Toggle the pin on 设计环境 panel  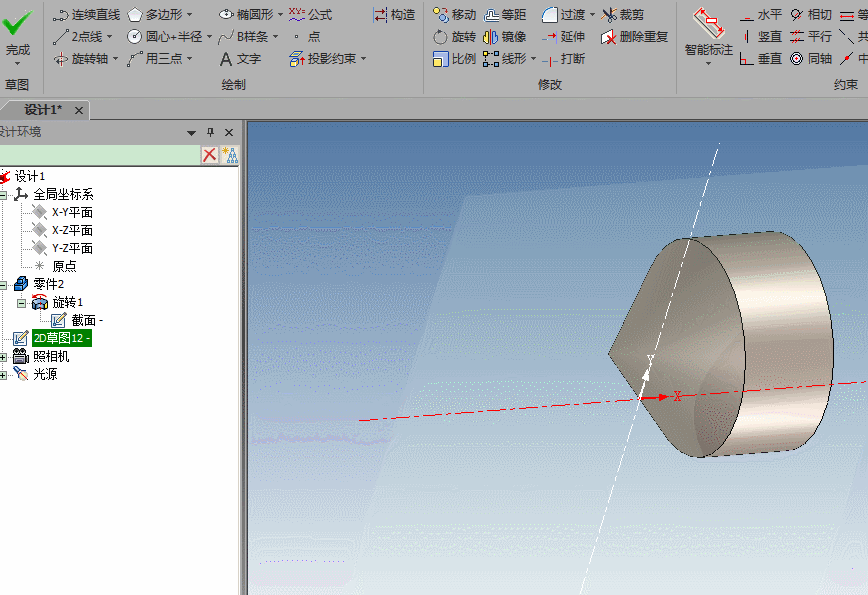(210, 133)
